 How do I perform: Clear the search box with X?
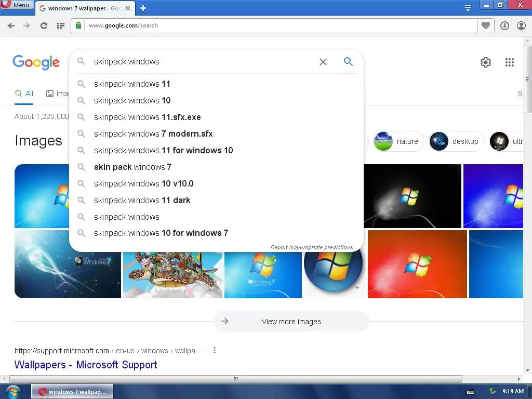(x=323, y=61)
